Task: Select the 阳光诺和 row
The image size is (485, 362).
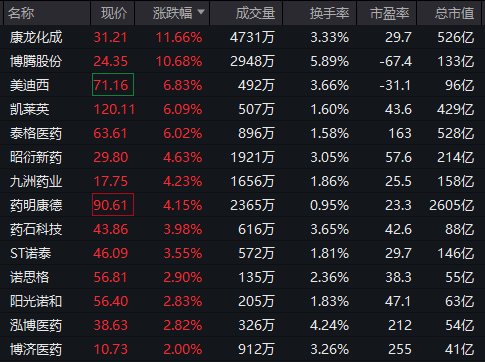Action: coord(242,301)
